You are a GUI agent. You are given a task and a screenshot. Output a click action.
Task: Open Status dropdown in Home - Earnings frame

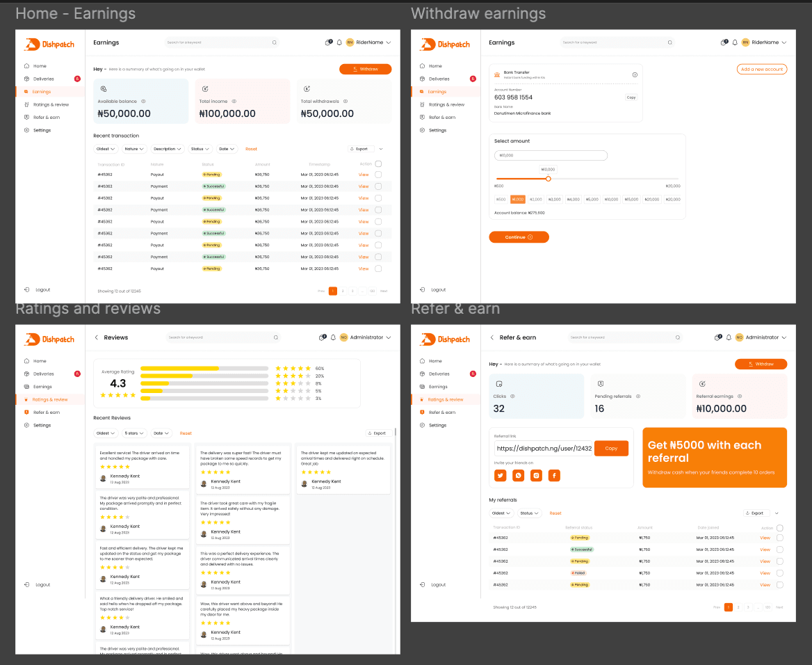pyautogui.click(x=200, y=149)
